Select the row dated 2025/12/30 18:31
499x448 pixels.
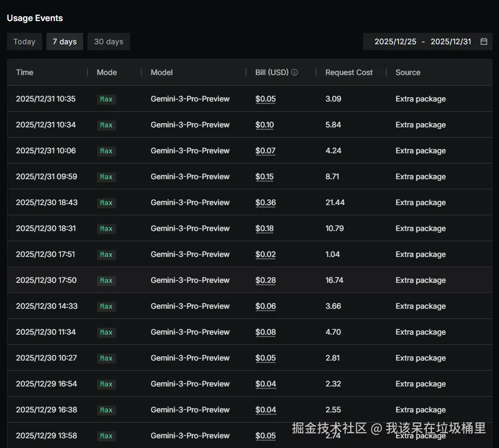point(249,228)
